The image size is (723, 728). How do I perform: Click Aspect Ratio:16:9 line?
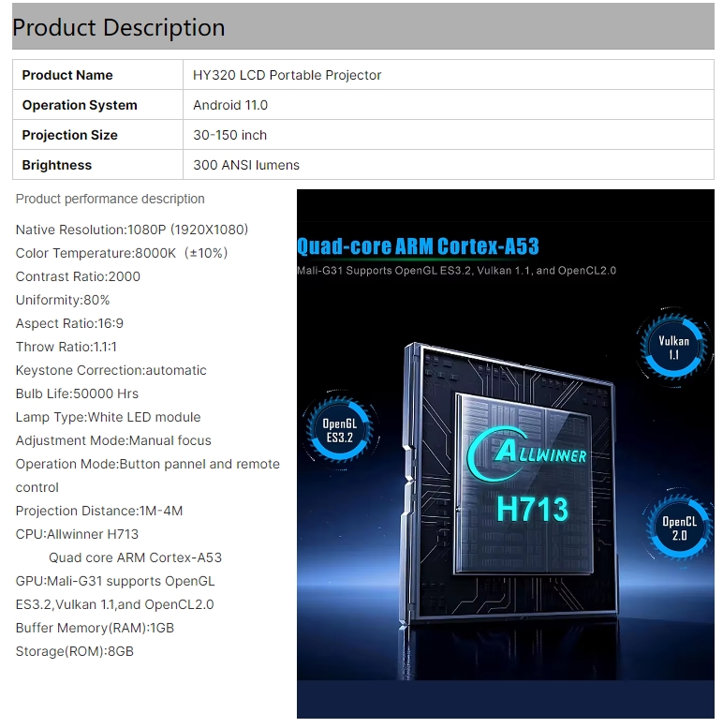[69, 323]
